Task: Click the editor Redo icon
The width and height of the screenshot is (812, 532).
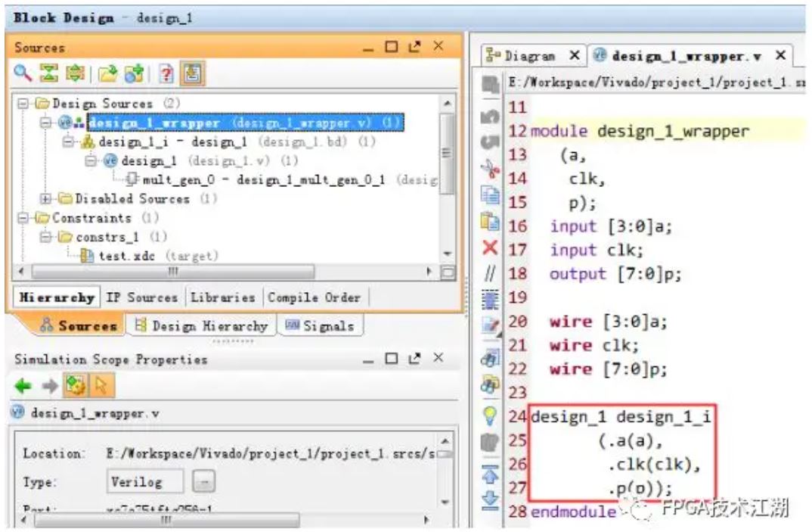Action: (490, 141)
